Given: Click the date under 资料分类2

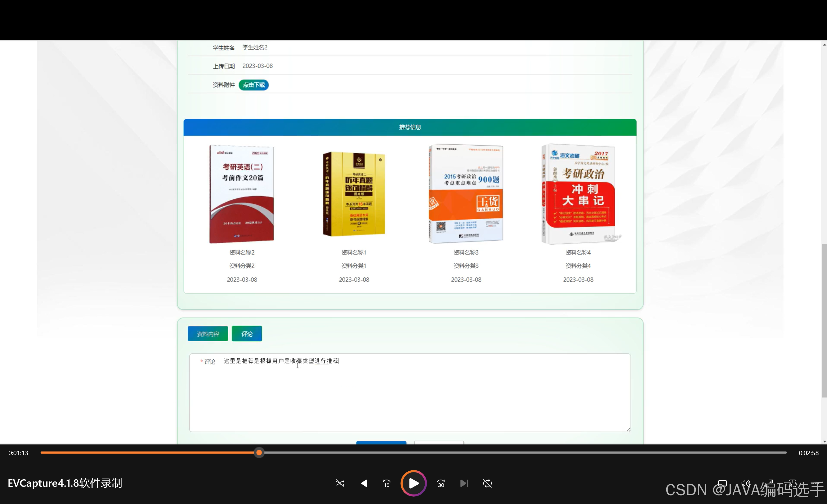Looking at the screenshot, I should pos(242,279).
